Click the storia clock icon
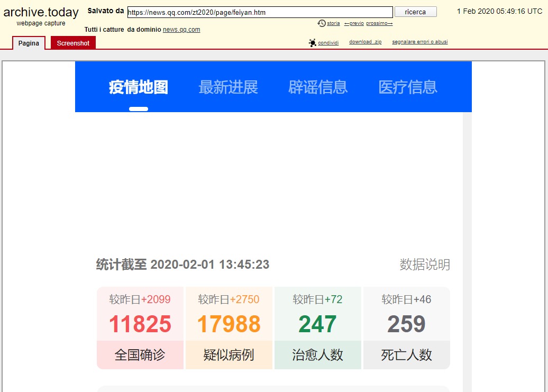 click(x=322, y=23)
